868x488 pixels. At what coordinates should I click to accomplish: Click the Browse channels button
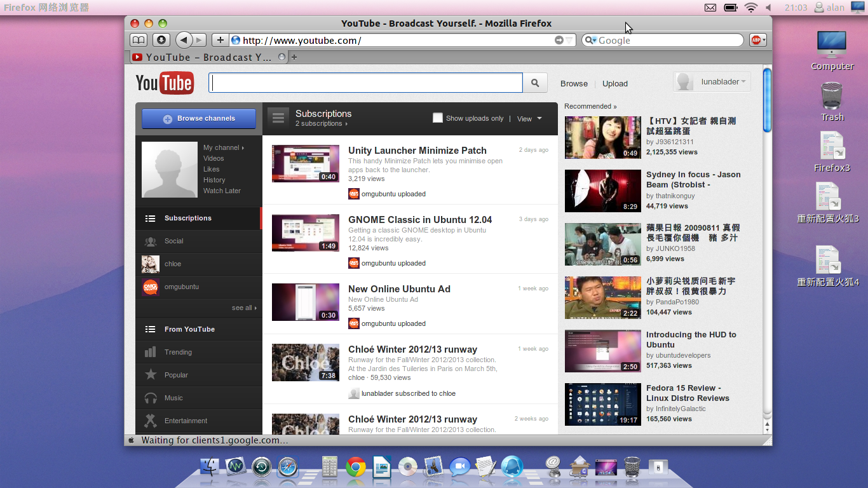[199, 118]
